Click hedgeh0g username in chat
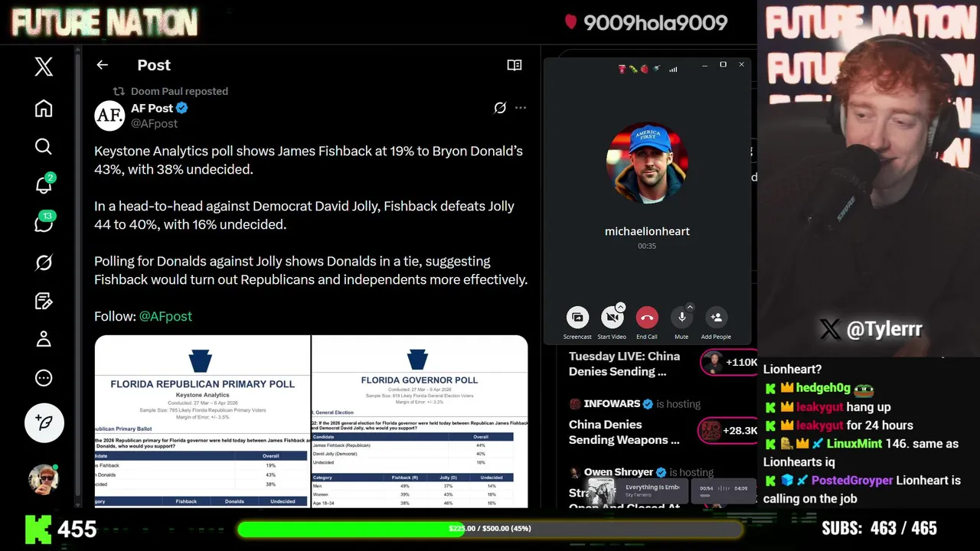The width and height of the screenshot is (980, 551). (x=823, y=389)
